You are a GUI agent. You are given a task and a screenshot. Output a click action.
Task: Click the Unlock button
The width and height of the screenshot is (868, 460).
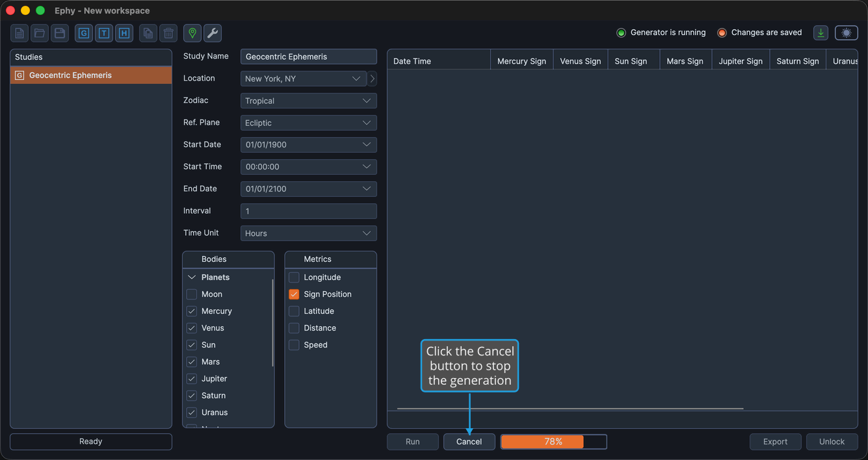[832, 442]
